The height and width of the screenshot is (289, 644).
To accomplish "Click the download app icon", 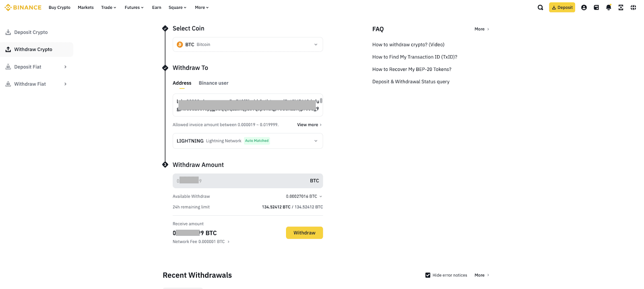I will [621, 7].
